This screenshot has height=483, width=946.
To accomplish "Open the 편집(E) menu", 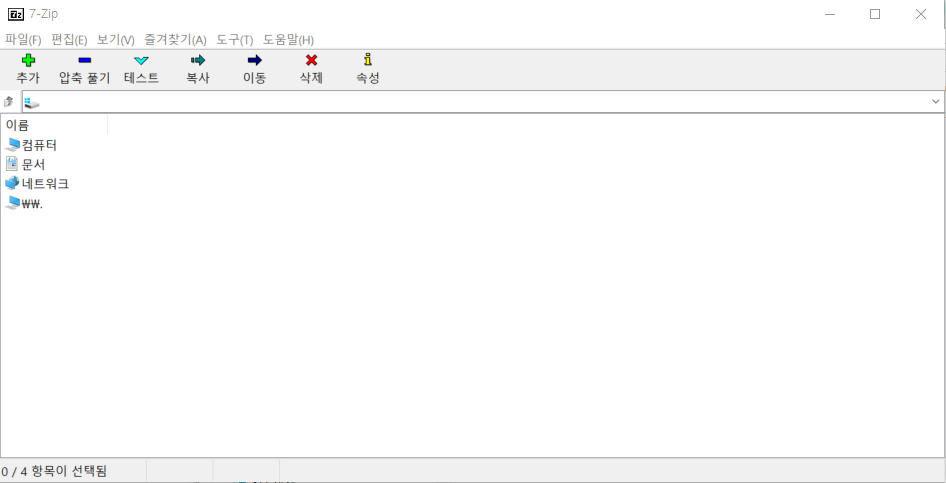I will [x=69, y=40].
